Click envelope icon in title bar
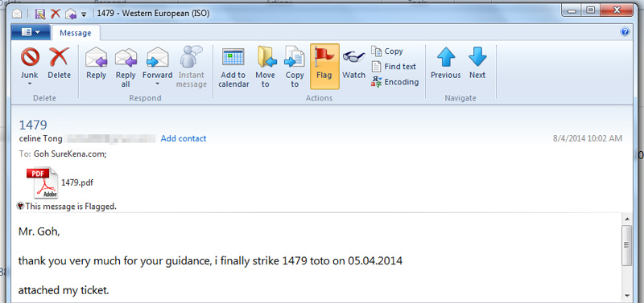This screenshot has width=644, height=303. coord(16,14)
